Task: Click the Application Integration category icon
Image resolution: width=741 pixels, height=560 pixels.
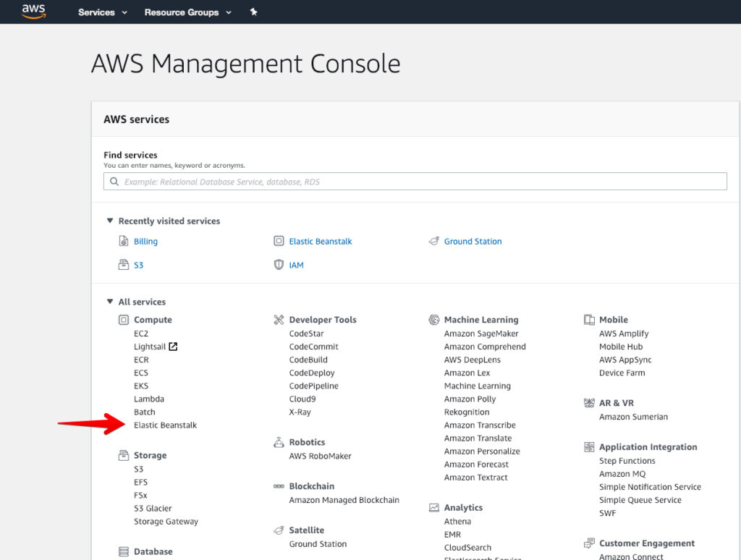Action: click(589, 447)
